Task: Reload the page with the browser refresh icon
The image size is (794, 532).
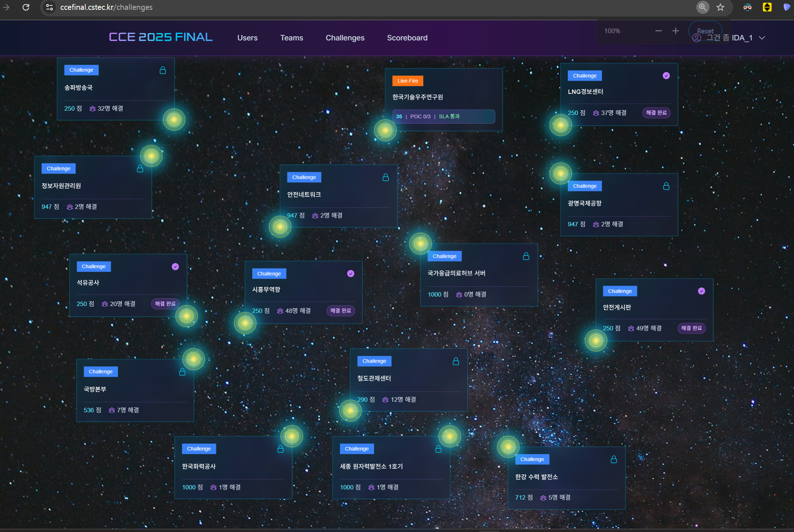Action: (26, 7)
